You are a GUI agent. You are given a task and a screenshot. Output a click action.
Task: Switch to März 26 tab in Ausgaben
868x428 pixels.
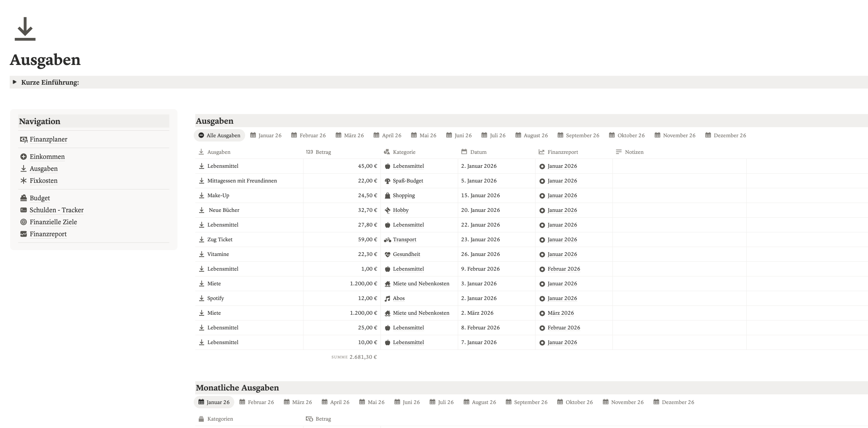[350, 135]
